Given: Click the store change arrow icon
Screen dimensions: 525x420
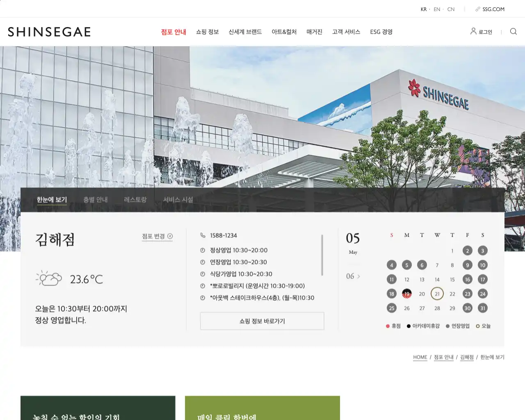Looking at the screenshot, I should pyautogui.click(x=170, y=236).
